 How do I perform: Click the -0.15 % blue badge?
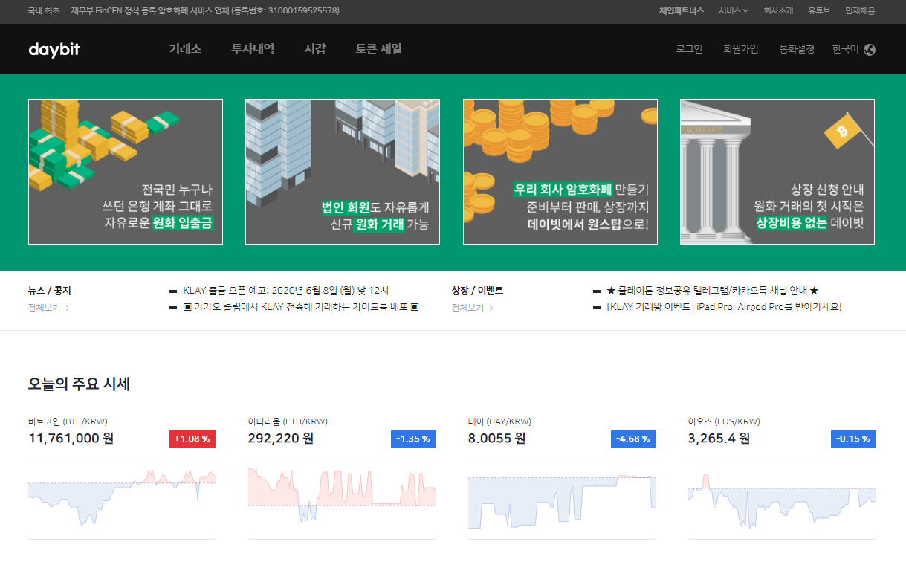click(x=852, y=439)
